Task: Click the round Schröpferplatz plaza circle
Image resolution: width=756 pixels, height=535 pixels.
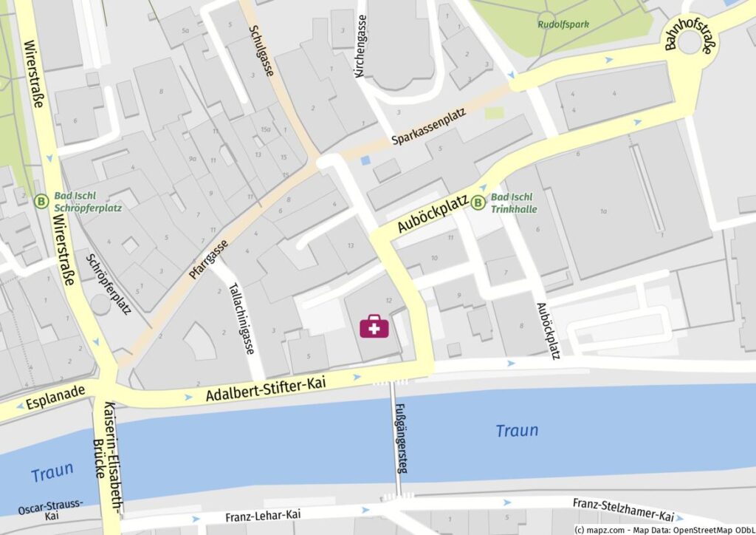Action: click(100, 305)
